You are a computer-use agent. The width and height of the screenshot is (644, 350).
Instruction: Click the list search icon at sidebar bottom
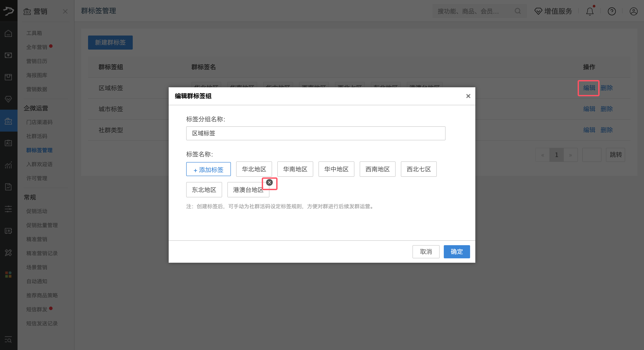[x=9, y=340]
